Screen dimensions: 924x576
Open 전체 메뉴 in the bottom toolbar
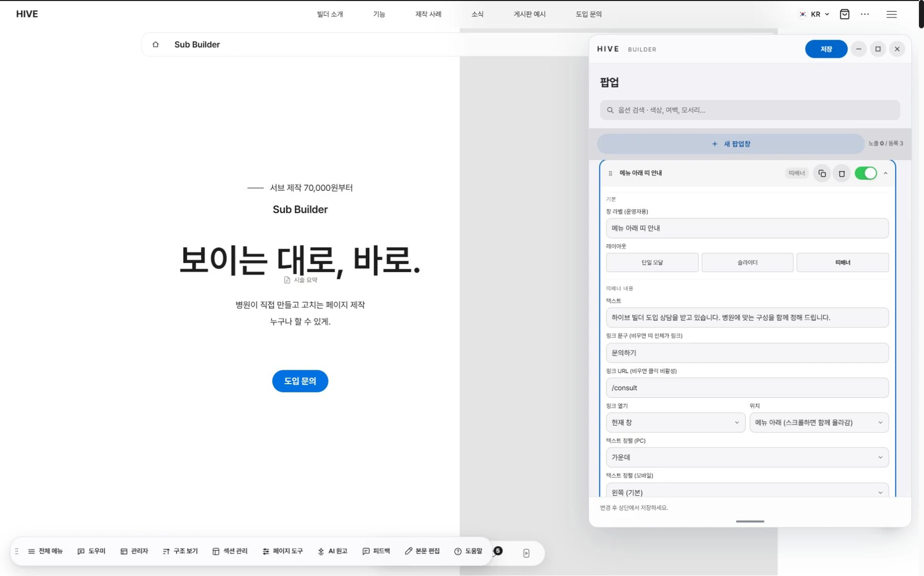(x=46, y=551)
